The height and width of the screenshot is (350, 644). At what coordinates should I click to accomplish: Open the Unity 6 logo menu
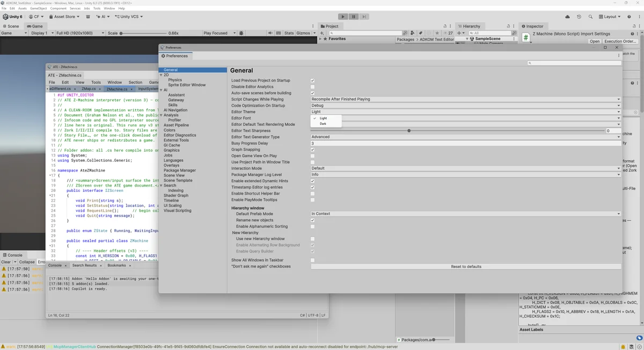13,17
